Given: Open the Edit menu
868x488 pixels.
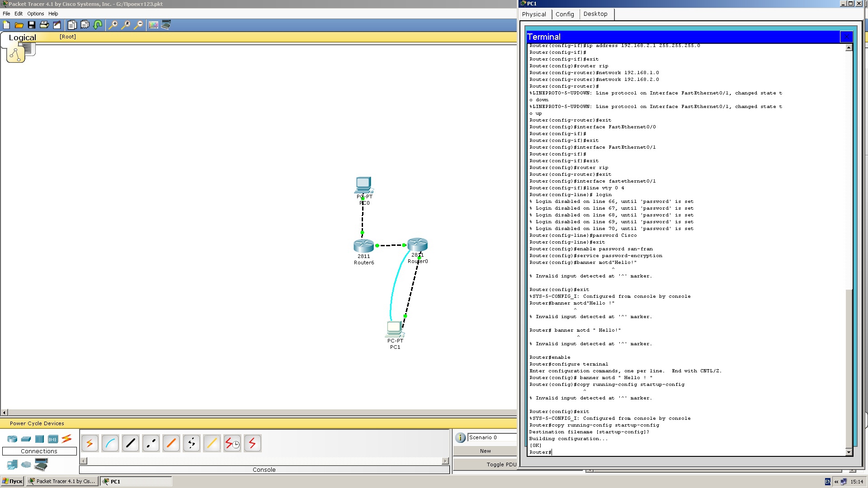Looking at the screenshot, I should (x=19, y=14).
